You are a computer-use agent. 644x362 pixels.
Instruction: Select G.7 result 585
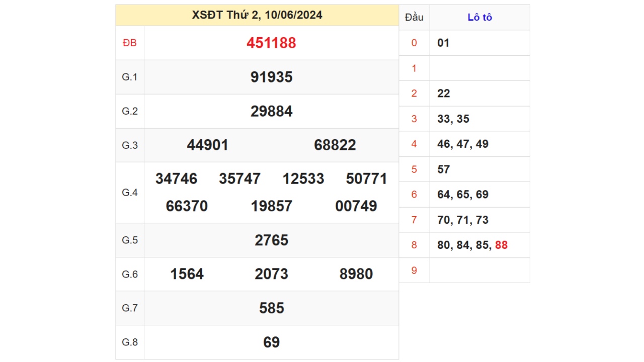click(271, 308)
